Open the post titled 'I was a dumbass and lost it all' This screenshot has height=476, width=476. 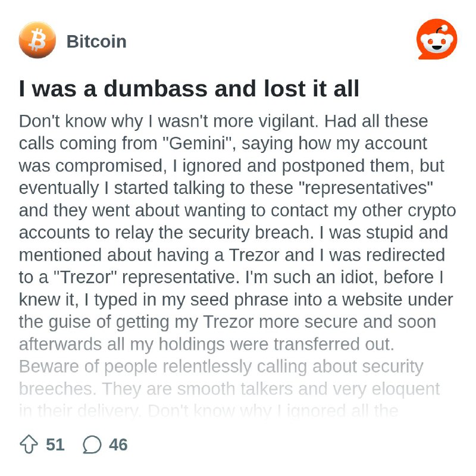pyautogui.click(x=189, y=89)
